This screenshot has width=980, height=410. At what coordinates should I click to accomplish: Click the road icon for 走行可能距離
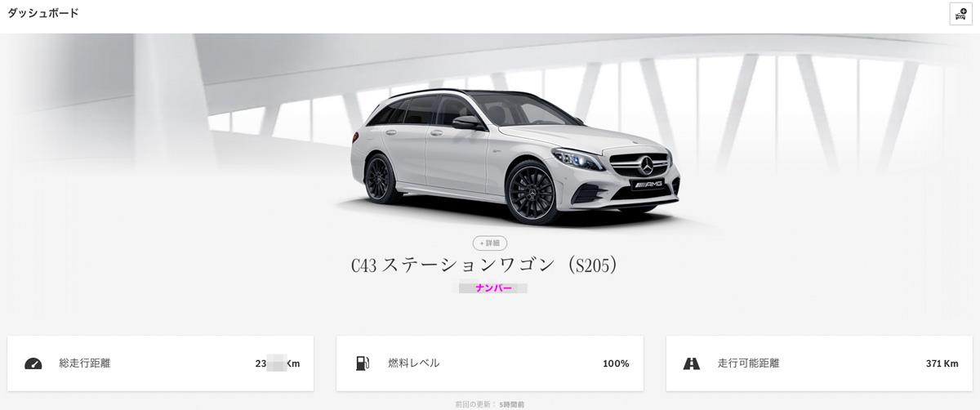691,363
